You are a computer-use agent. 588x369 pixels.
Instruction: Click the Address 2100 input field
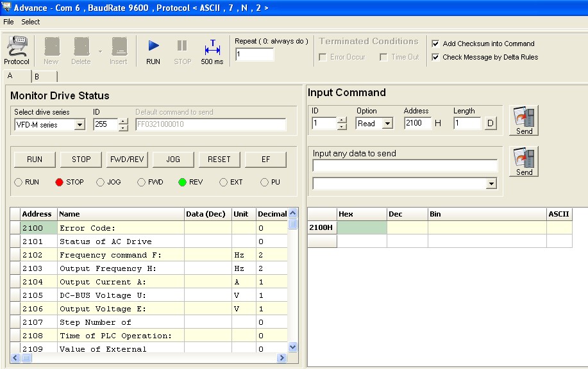point(417,123)
